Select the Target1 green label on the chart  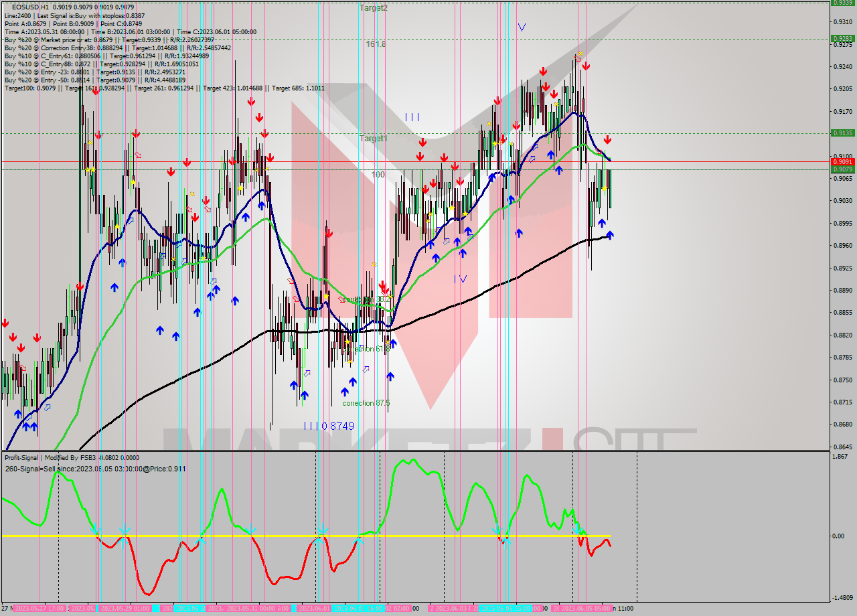(372, 139)
